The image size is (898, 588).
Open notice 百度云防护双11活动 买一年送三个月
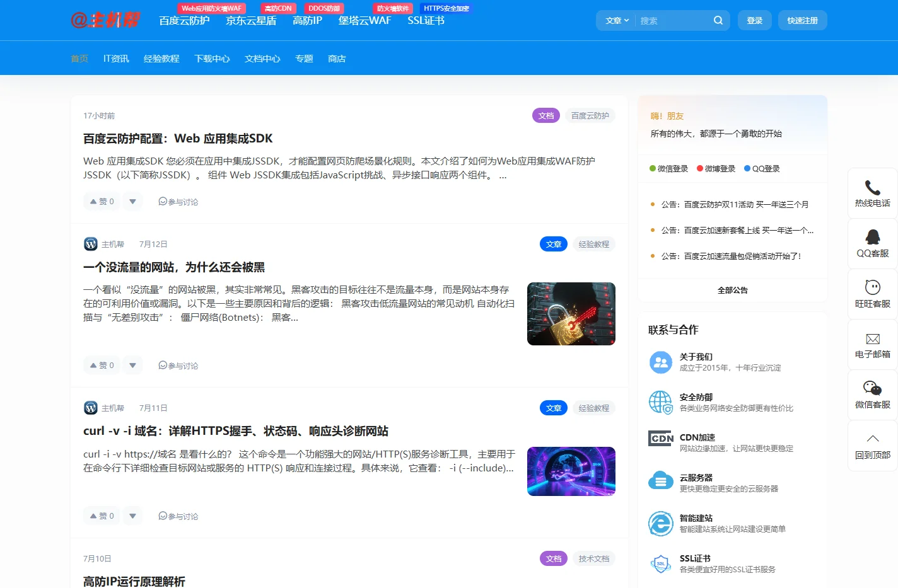pyautogui.click(x=735, y=205)
